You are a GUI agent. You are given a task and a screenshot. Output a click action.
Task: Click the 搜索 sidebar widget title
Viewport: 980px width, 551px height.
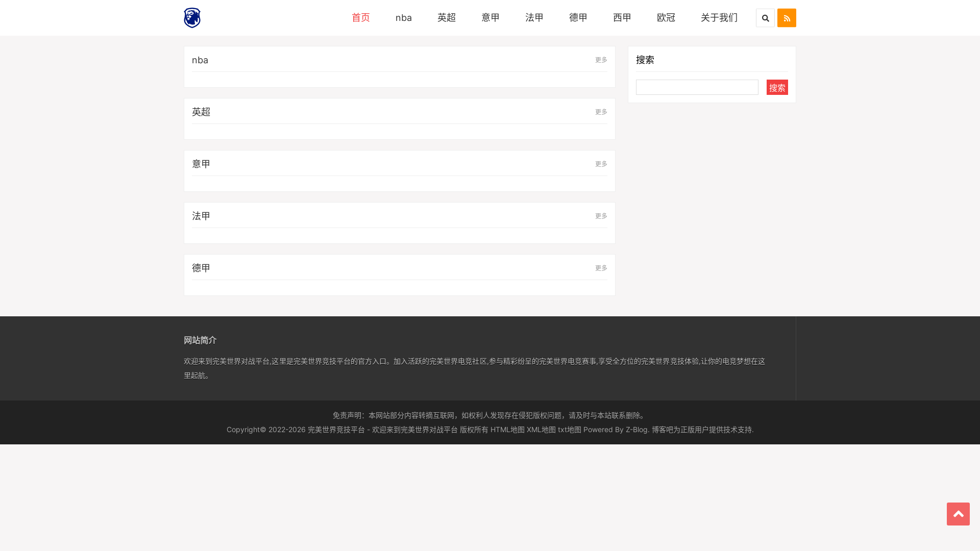pos(645,60)
